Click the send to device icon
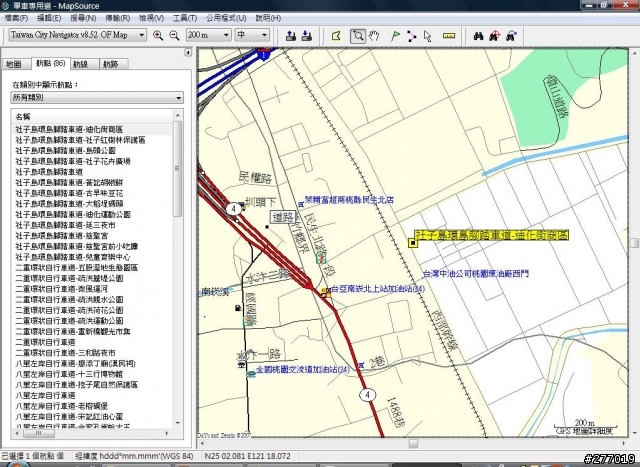Viewport: 640px width, 467px height. coord(291,36)
